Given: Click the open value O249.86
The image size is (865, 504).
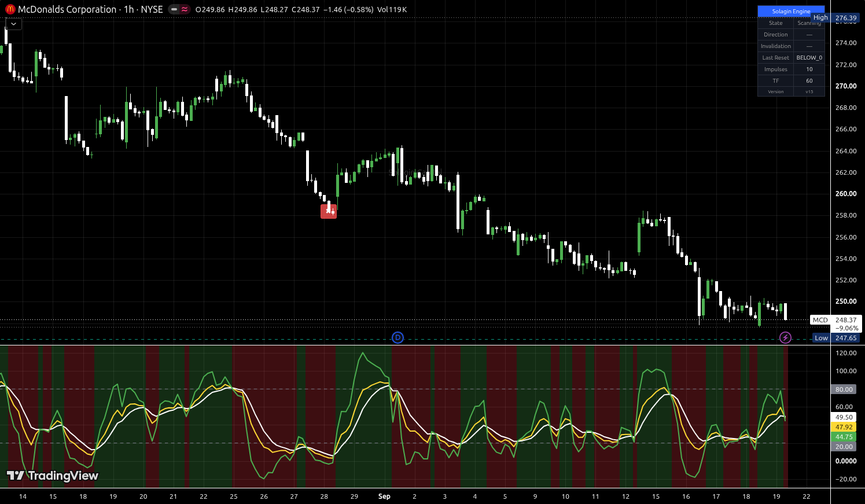Looking at the screenshot, I should pyautogui.click(x=210, y=9).
